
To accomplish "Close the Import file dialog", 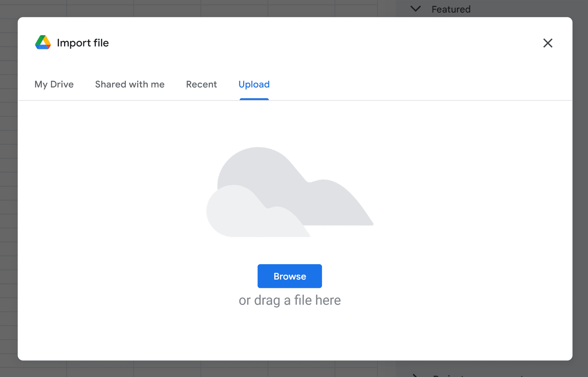I will point(548,43).
